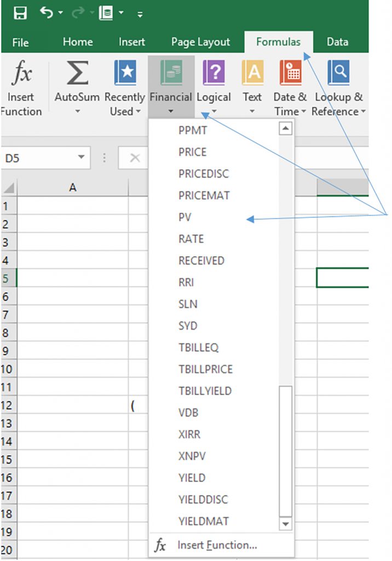Click the Undo arrow icon
The height and width of the screenshot is (561, 392).
point(47,13)
